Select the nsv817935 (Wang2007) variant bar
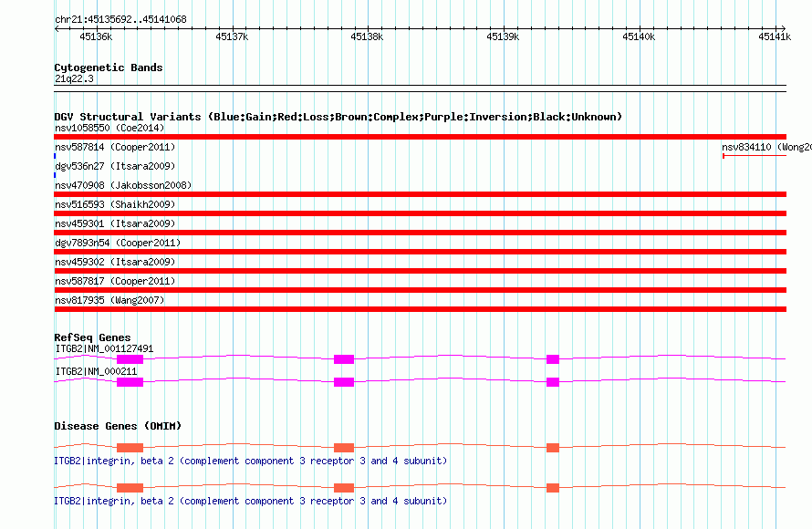This screenshot has height=529, width=812. pos(420,309)
